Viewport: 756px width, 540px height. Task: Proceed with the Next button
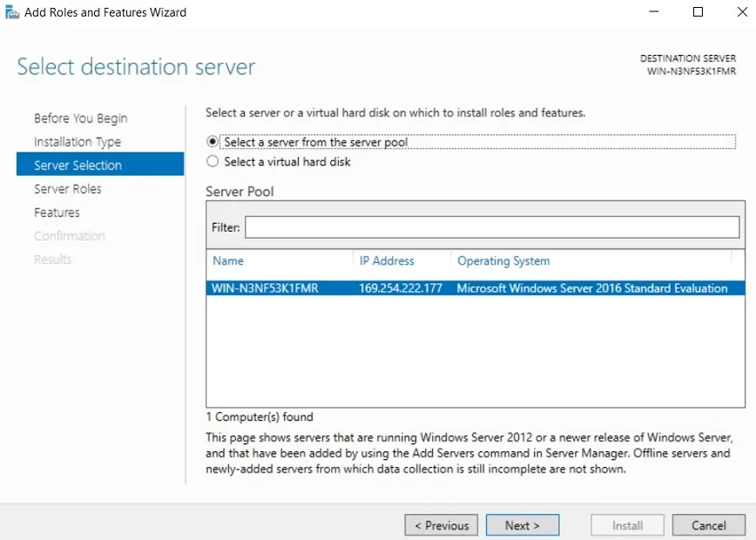click(x=522, y=525)
